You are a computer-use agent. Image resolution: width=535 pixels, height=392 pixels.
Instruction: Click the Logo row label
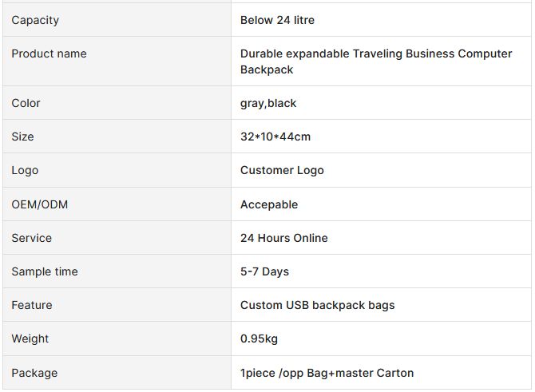point(25,170)
